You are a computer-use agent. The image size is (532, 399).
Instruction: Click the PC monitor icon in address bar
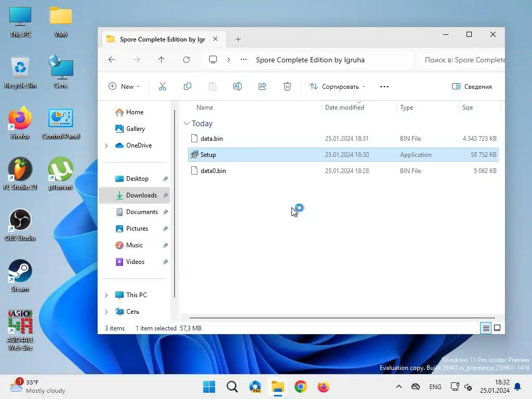[x=212, y=60]
